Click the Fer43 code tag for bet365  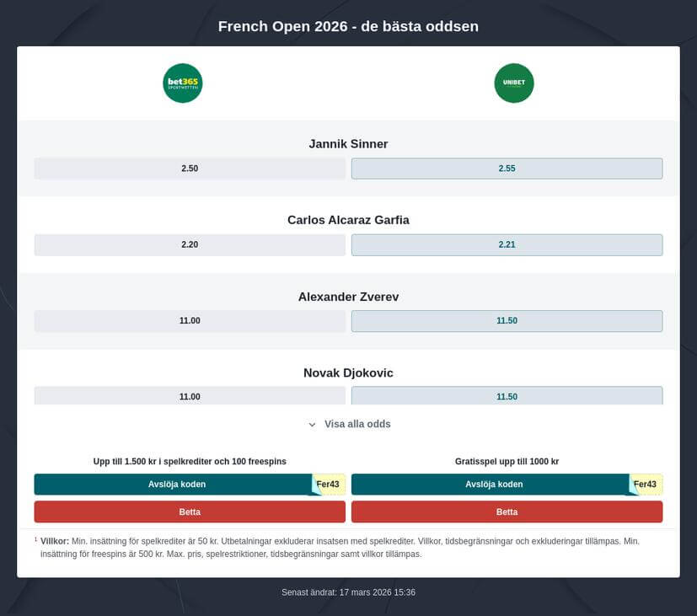[x=329, y=484]
